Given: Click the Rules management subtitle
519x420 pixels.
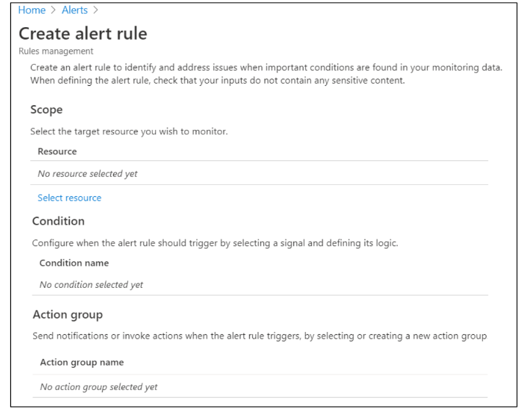Looking at the screenshot, I should 56,51.
